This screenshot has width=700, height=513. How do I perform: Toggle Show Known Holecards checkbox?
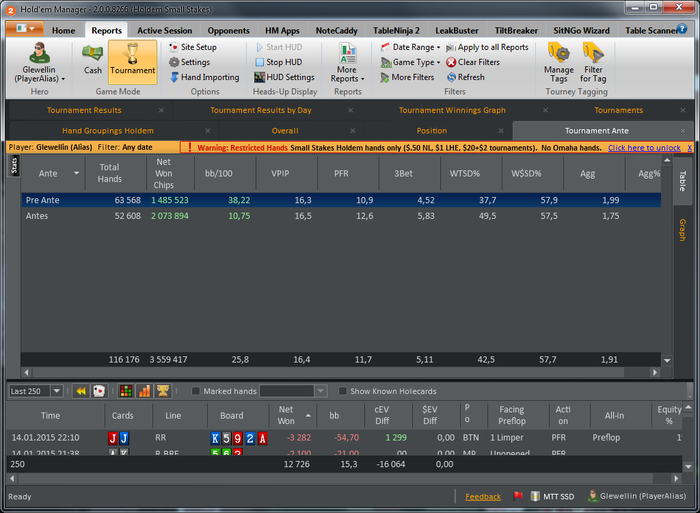click(342, 391)
